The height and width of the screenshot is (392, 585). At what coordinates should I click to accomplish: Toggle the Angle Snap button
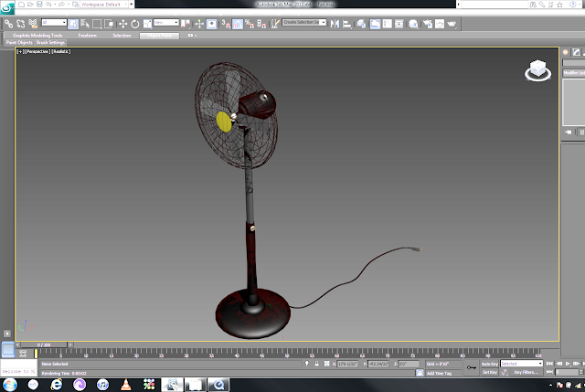coord(238,24)
